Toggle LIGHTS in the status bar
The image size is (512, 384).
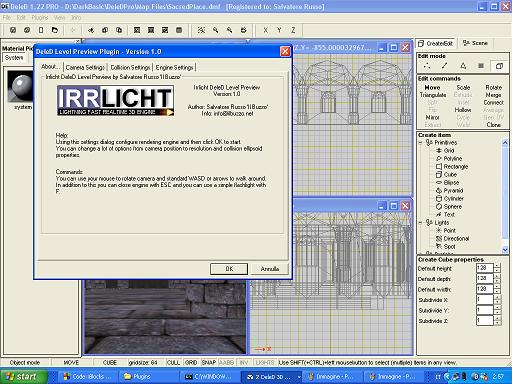point(265,363)
